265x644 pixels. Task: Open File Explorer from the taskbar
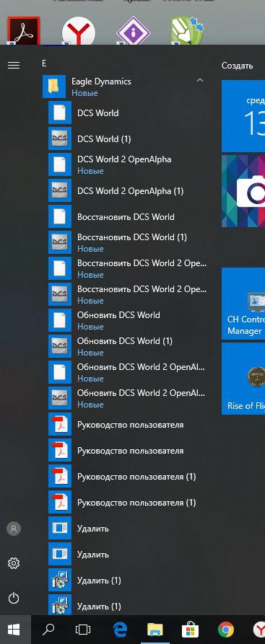point(155,629)
